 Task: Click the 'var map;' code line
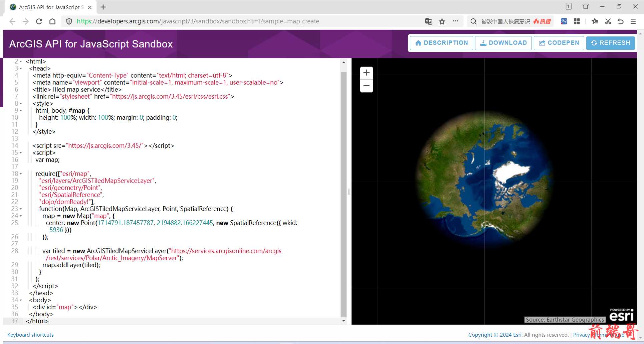(x=47, y=159)
